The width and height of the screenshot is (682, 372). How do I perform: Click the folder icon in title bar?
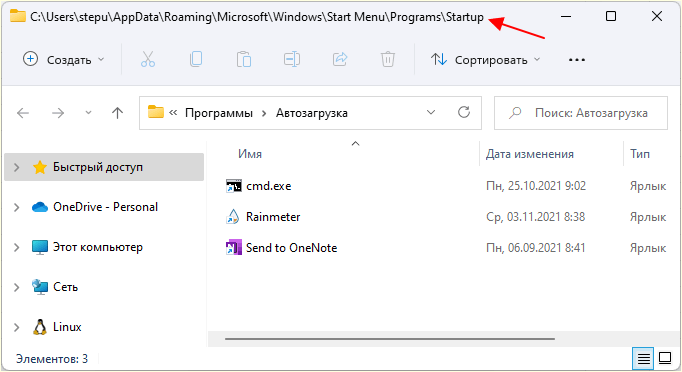[x=18, y=16]
